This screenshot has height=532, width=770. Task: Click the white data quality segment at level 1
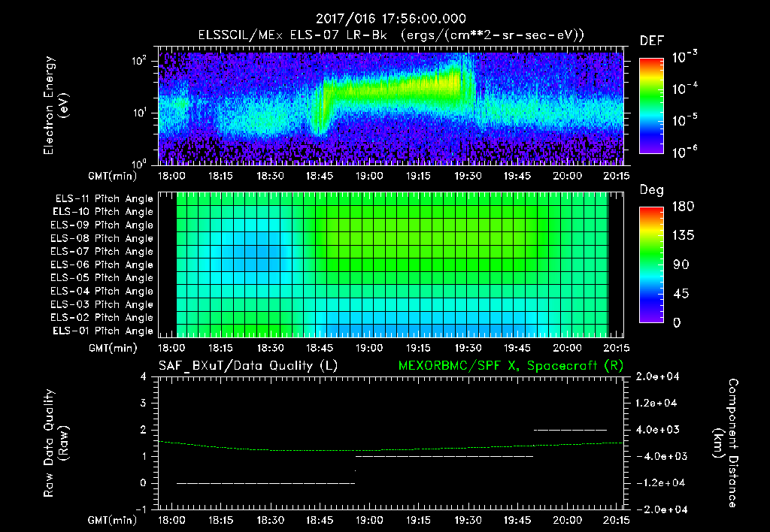(x=444, y=456)
